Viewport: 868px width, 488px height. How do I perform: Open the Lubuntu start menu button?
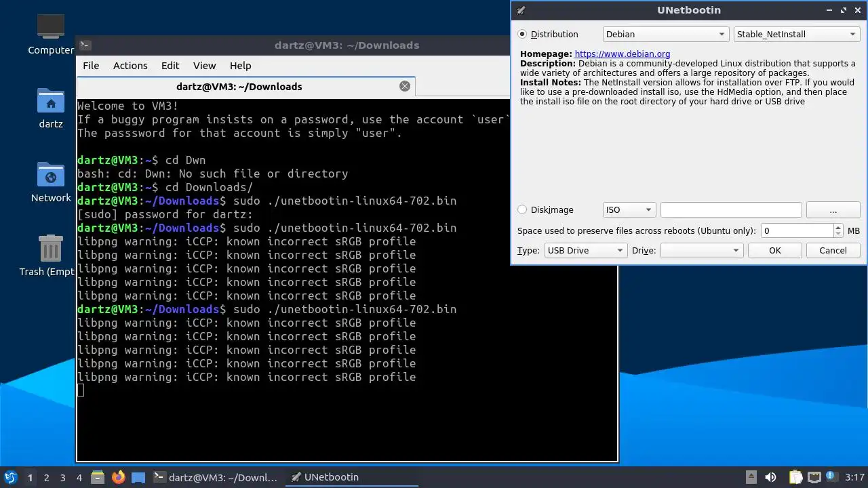pyautogui.click(x=10, y=477)
